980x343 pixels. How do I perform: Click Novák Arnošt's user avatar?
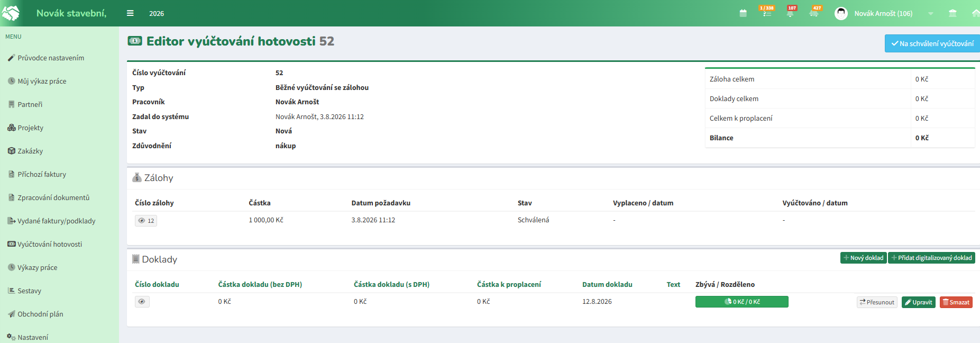[841, 13]
